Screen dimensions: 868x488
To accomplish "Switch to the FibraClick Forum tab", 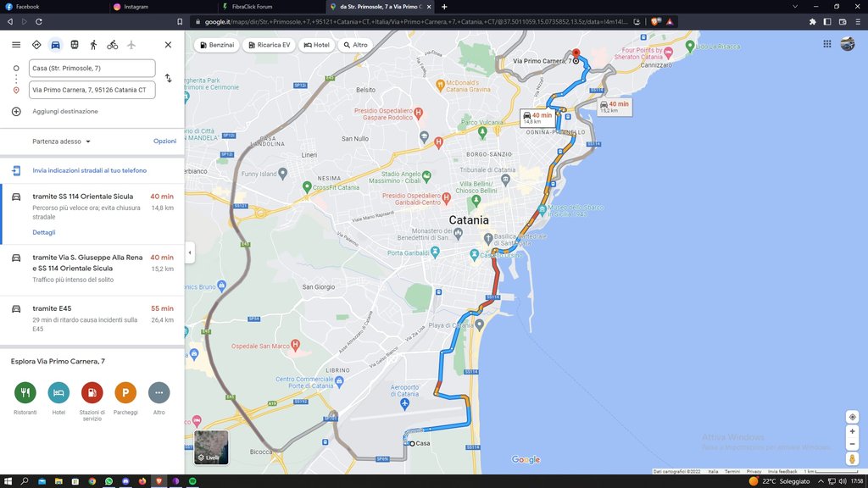I will (252, 7).
